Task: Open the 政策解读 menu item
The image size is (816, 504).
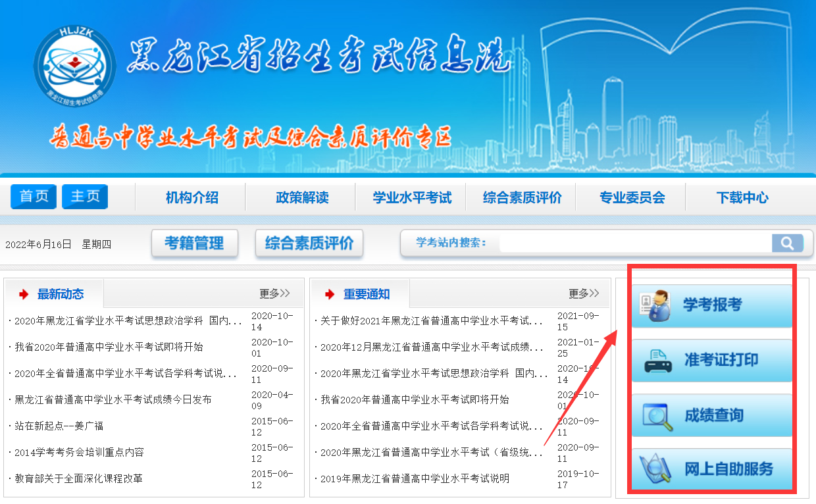Action: [301, 197]
